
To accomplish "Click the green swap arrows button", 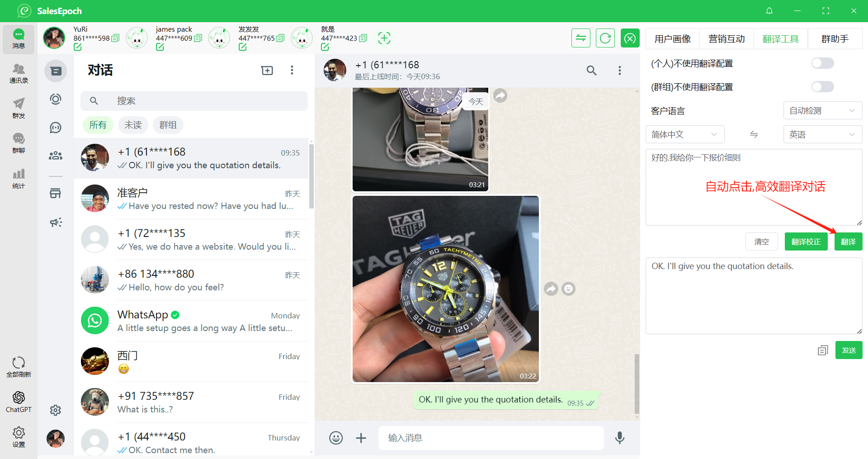I will click(x=581, y=38).
